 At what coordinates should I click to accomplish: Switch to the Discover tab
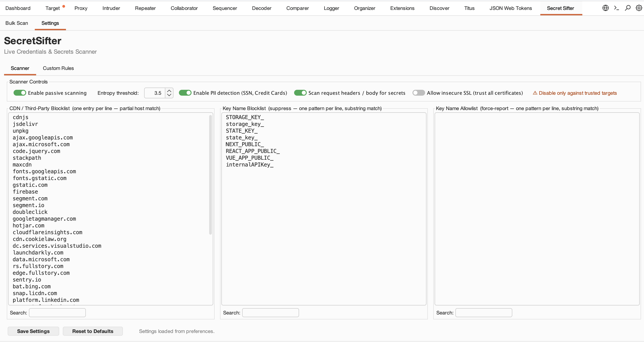[439, 8]
